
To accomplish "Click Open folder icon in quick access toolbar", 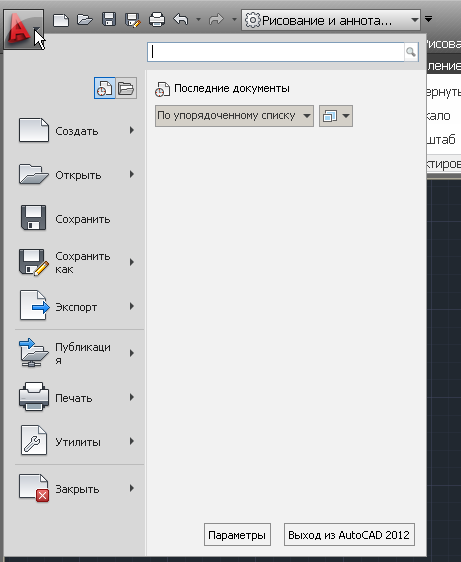I will click(x=85, y=19).
